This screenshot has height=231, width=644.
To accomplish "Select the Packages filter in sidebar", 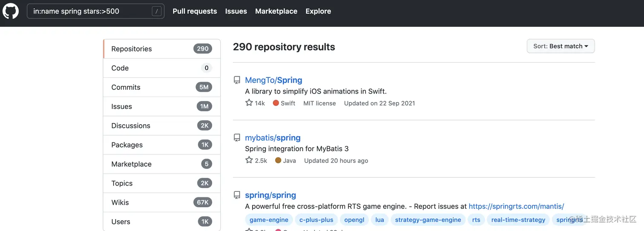I will coord(162,145).
